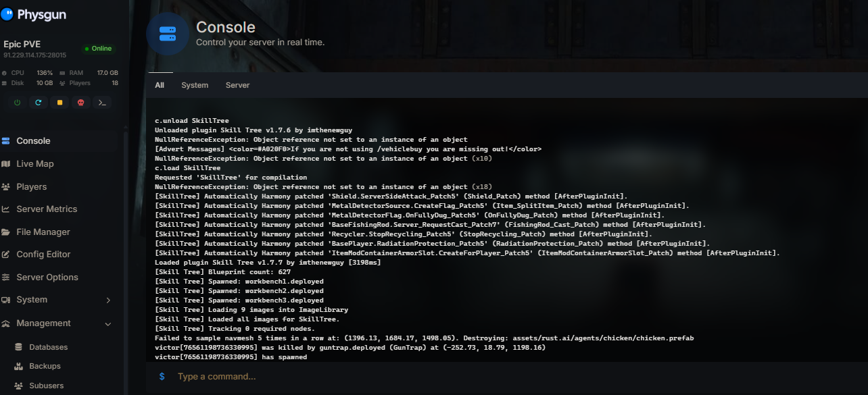The height and width of the screenshot is (395, 868).
Task: Switch to the System log tab
Action: click(x=195, y=85)
